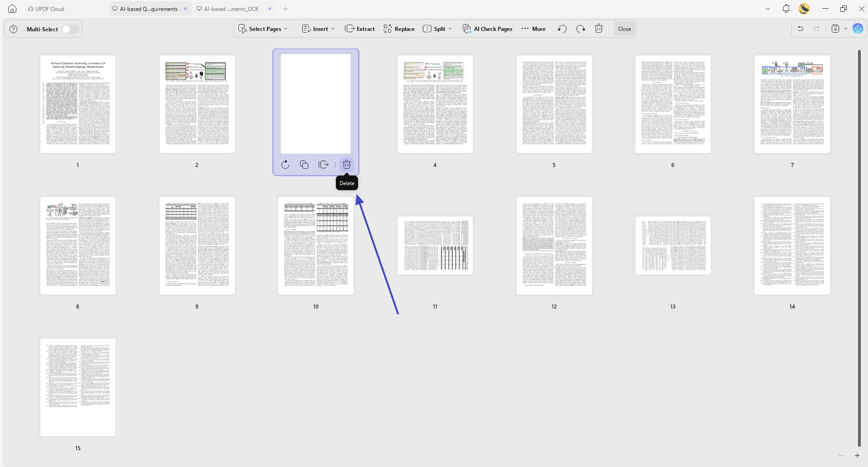The image size is (868, 467).
Task: Open the home icon in title bar
Action: click(12, 9)
